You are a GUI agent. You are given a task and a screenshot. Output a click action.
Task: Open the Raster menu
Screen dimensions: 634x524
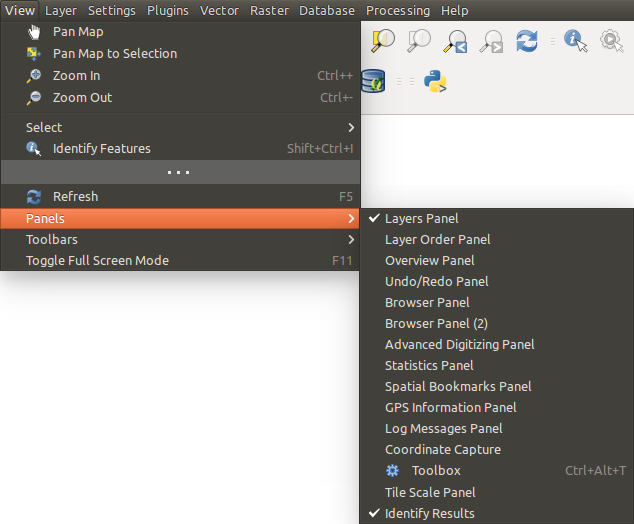(269, 10)
